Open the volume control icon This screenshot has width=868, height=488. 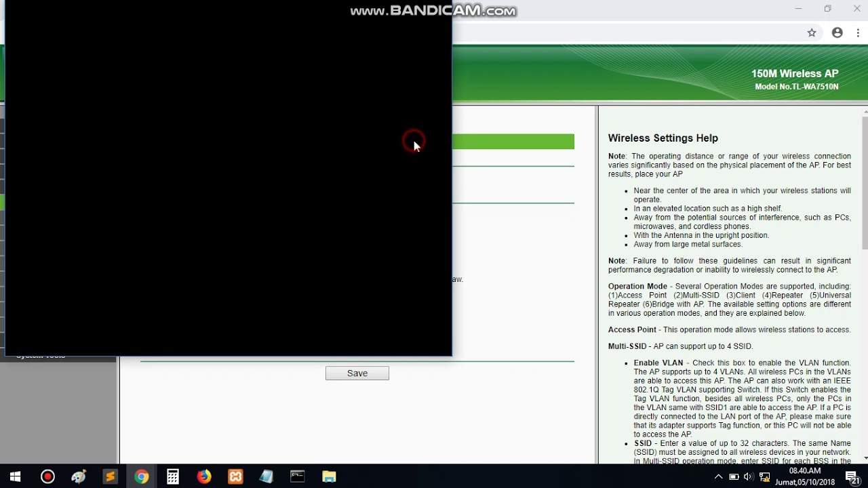(749, 476)
